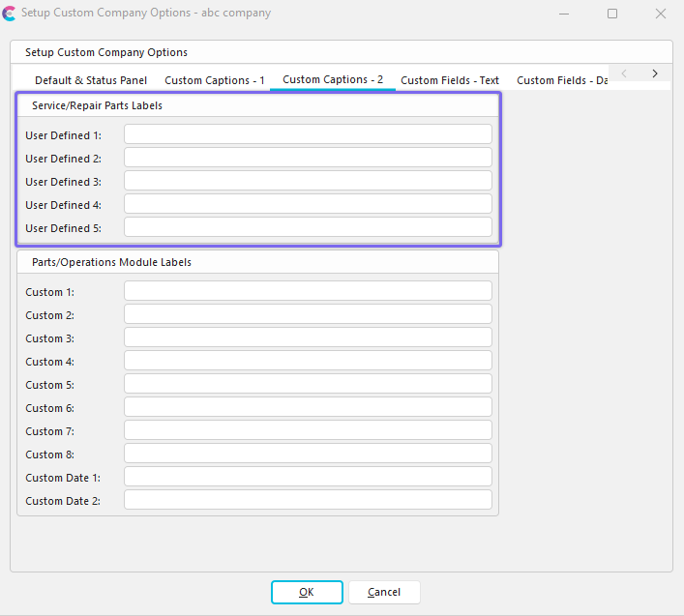The height and width of the screenshot is (616, 684).
Task: Select the User Defined 5 field
Action: click(x=308, y=227)
